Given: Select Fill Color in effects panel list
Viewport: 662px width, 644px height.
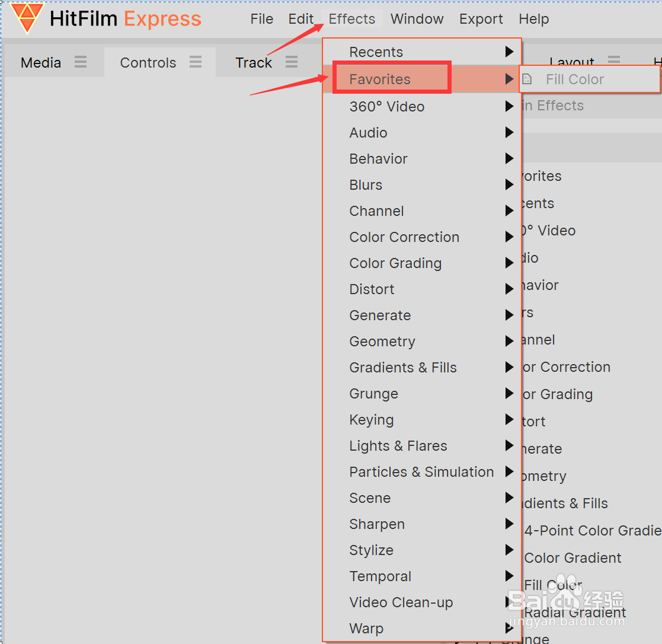Looking at the screenshot, I should tap(553, 585).
